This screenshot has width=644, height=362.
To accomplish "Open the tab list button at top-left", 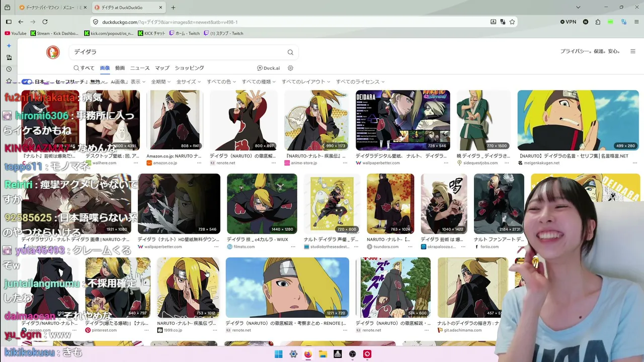I will [x=7, y=8].
